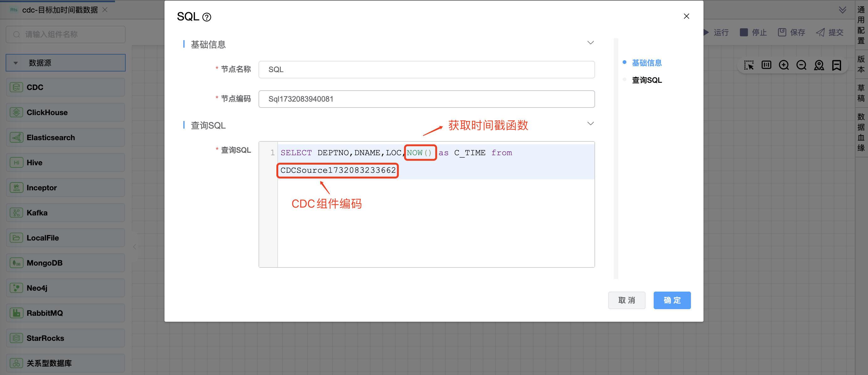Confirm with the 确定 button
This screenshot has height=375, width=868.
point(672,300)
